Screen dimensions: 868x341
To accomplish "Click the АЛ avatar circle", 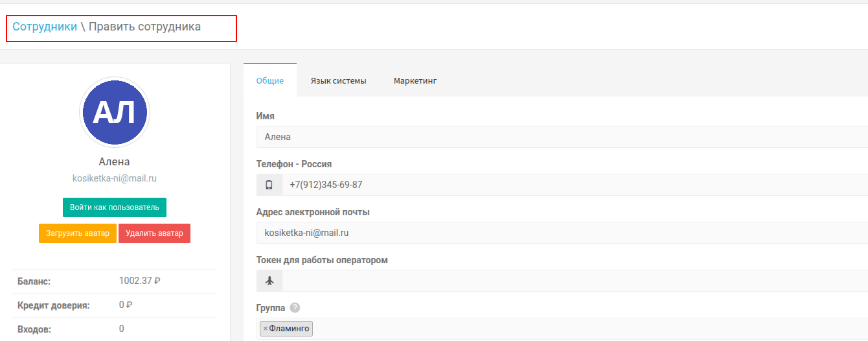I will [115, 113].
